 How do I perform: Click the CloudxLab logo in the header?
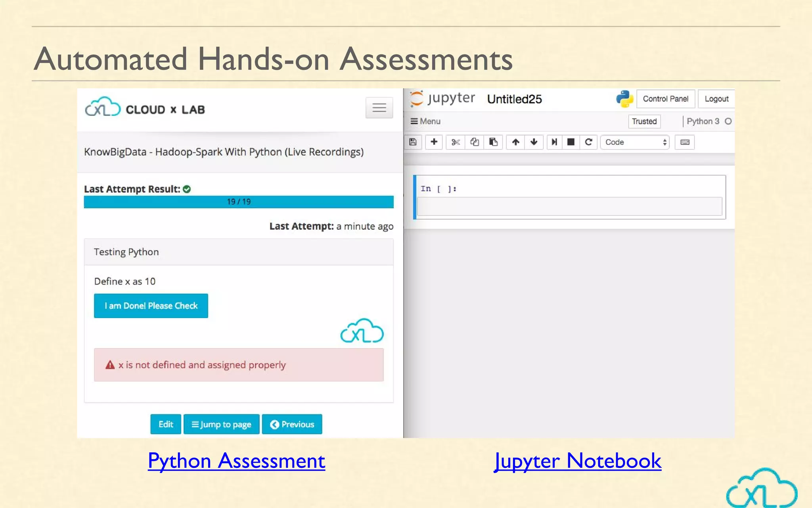145,107
